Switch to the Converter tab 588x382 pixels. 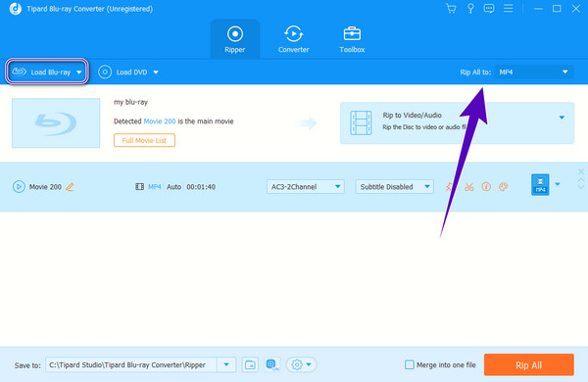293,39
